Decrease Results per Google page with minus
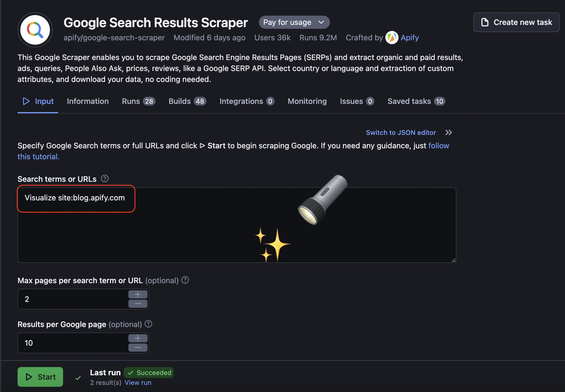The height and width of the screenshot is (392, 565). tap(138, 348)
